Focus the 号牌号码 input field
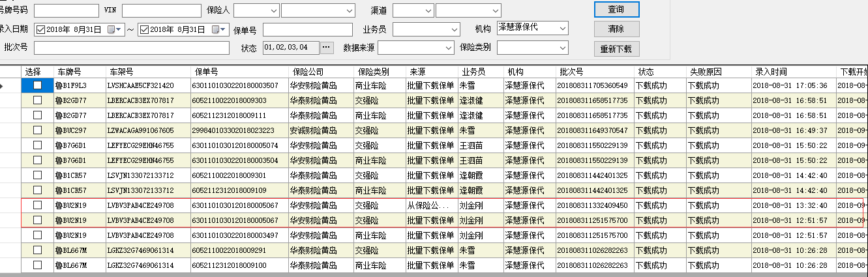 coord(67,10)
